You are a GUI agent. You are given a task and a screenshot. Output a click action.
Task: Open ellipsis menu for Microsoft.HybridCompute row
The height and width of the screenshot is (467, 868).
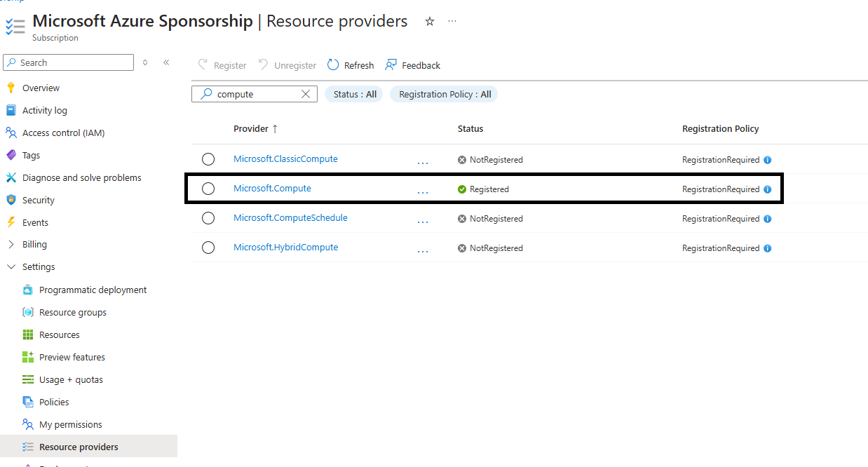click(423, 249)
